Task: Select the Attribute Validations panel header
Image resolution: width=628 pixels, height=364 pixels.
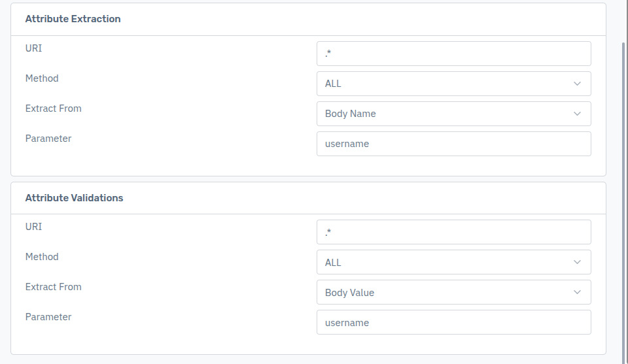Action: point(74,197)
